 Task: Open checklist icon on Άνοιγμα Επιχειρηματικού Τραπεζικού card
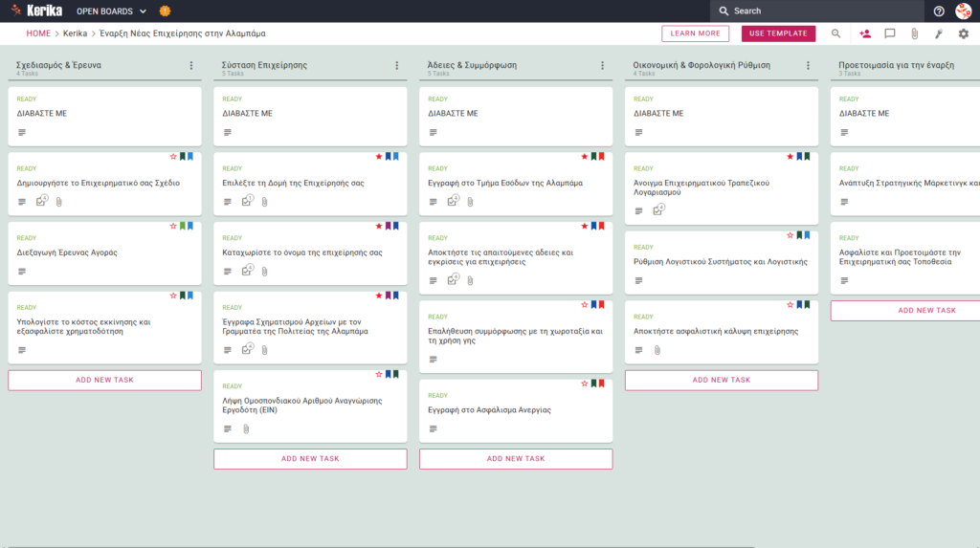658,210
